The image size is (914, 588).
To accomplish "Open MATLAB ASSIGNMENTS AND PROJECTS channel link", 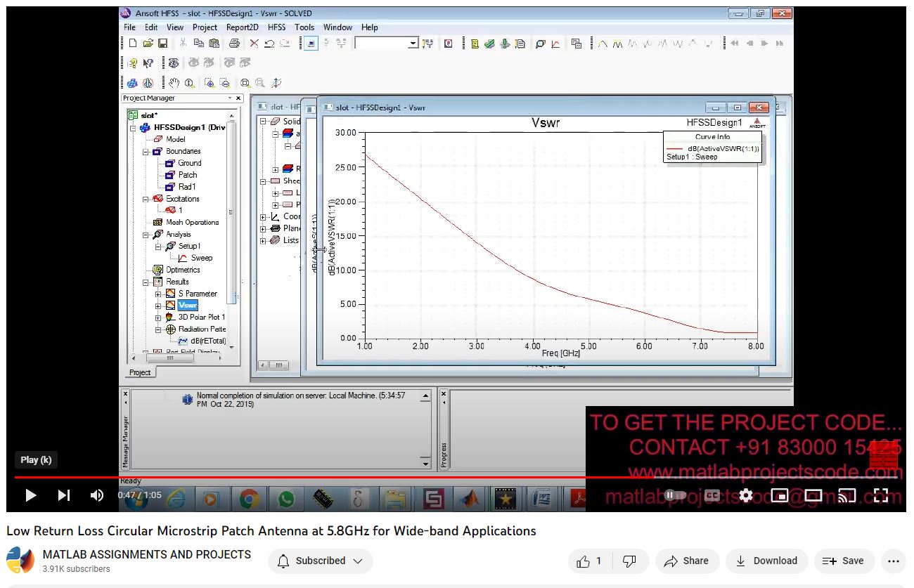I will (x=147, y=554).
